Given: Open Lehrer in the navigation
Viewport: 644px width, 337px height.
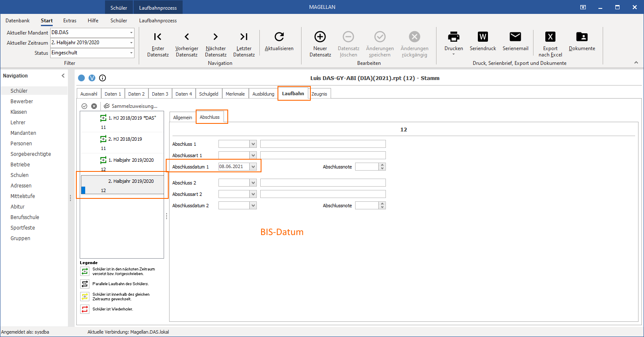Looking at the screenshot, I should tap(18, 123).
